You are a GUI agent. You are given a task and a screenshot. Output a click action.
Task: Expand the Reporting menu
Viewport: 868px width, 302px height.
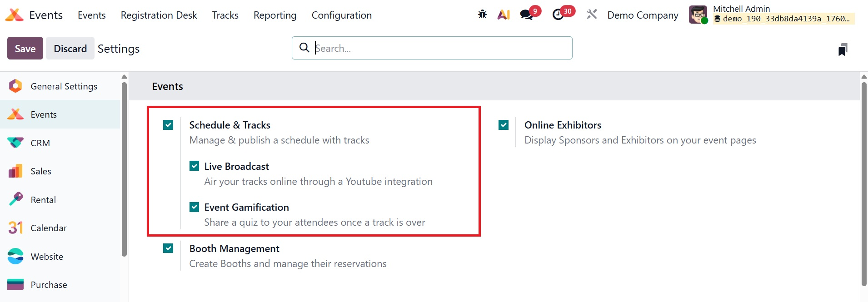(274, 15)
